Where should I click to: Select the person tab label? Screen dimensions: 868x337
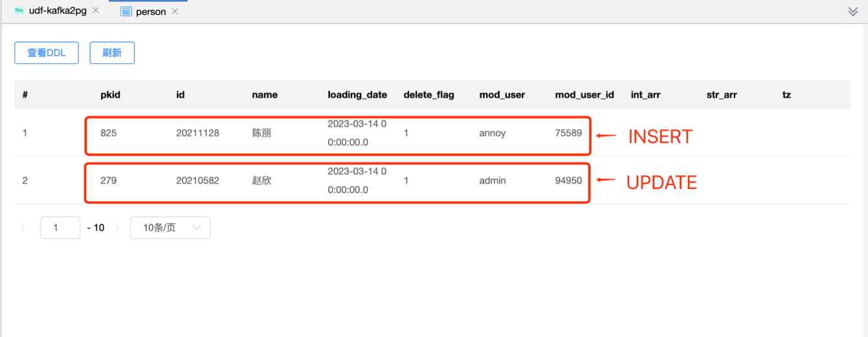click(151, 12)
